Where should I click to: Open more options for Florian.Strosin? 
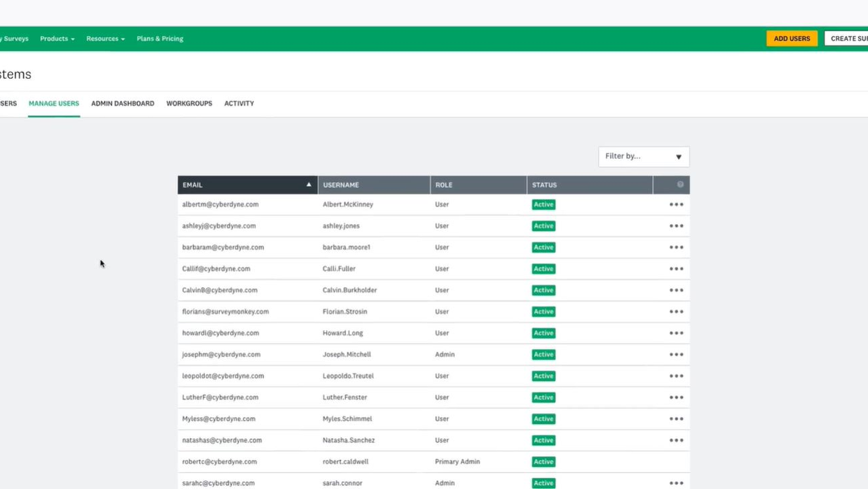(676, 312)
